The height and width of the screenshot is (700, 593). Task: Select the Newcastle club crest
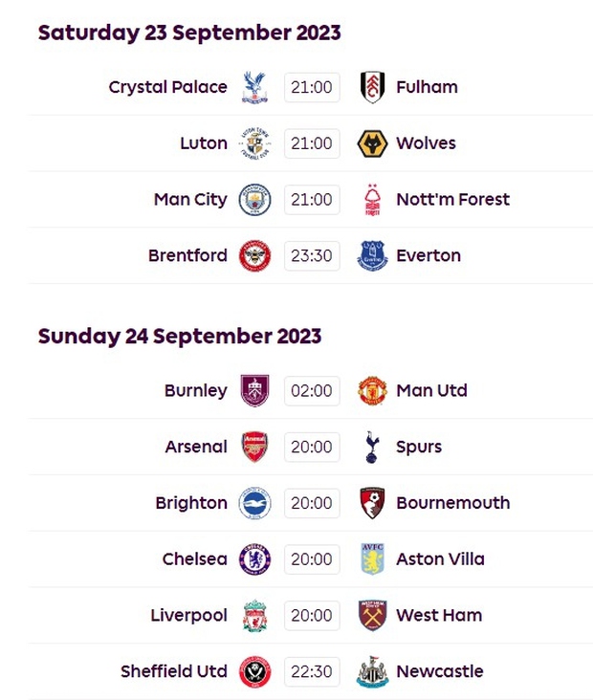click(372, 671)
